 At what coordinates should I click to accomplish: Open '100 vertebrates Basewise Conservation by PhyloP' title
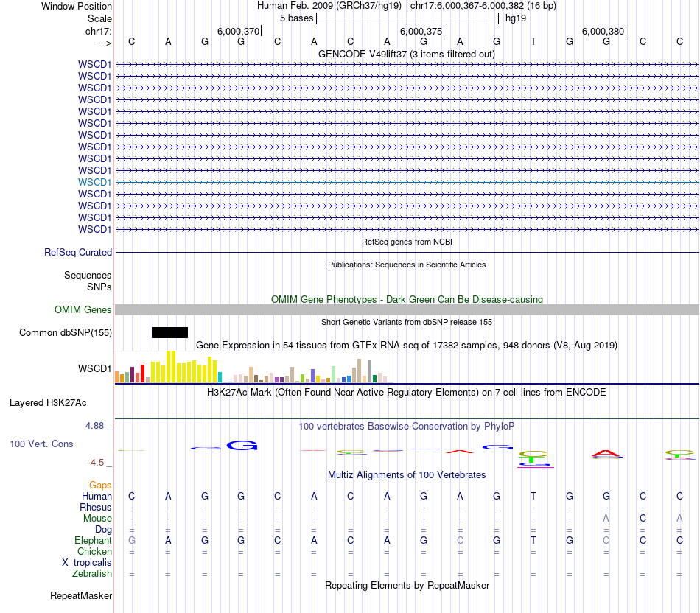(406, 427)
